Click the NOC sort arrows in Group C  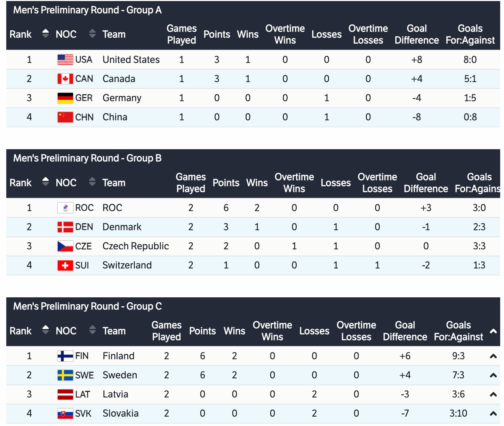(92, 330)
